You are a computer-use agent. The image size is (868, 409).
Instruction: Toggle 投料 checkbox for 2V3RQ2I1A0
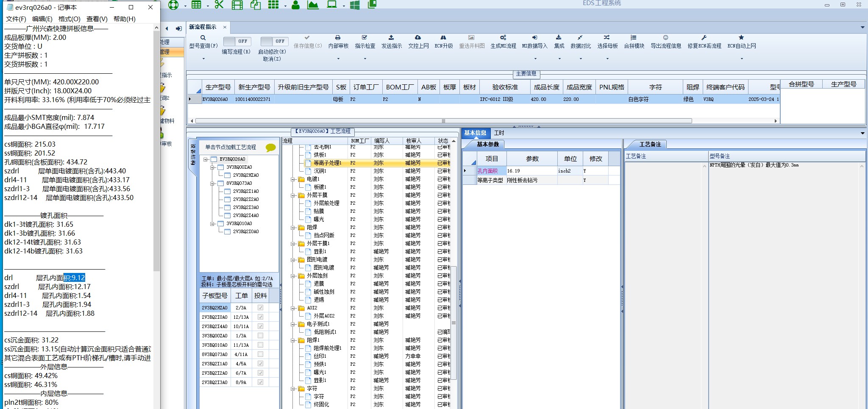tap(260, 364)
